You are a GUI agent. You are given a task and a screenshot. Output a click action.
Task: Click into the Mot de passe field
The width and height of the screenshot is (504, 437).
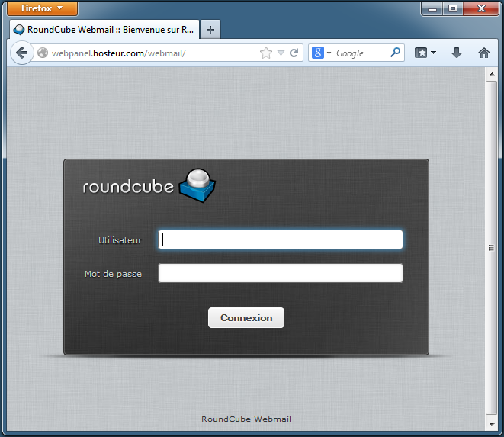pos(280,273)
